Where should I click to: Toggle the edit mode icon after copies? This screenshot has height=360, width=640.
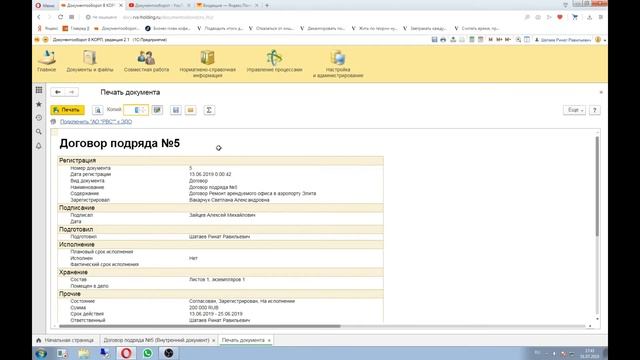pos(157,110)
